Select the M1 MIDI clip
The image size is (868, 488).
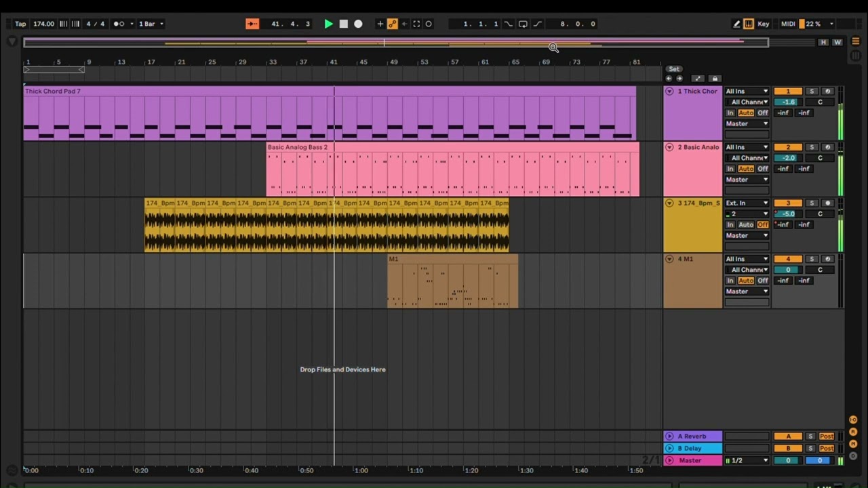tap(452, 259)
